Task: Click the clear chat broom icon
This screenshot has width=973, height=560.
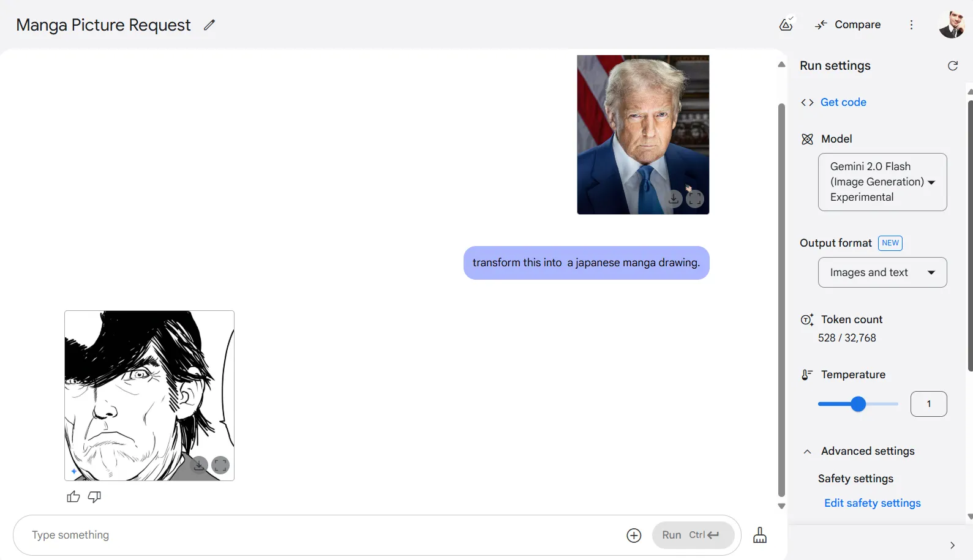Action: (759, 536)
